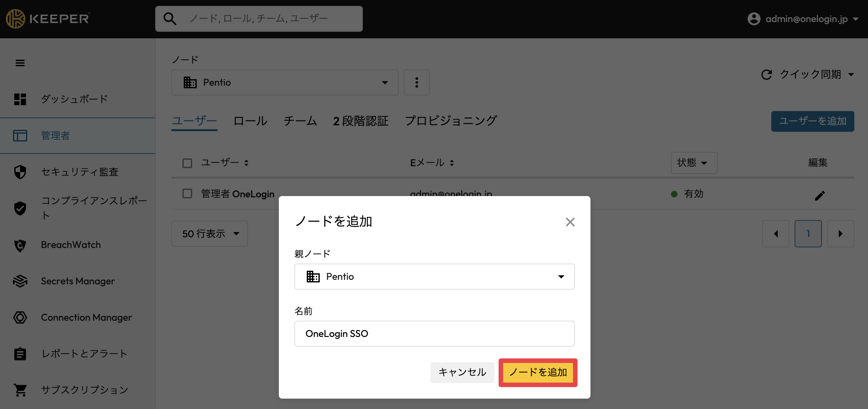This screenshot has height=409, width=868.
Task: Open Connection Manager icon
Action: [20, 317]
